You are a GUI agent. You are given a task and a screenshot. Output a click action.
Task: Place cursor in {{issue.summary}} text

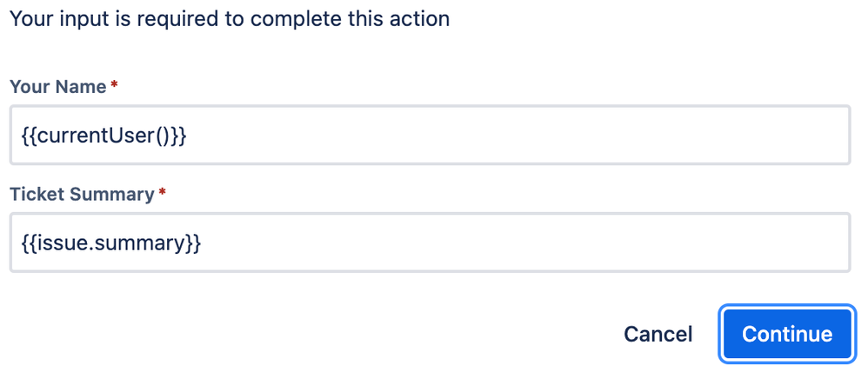pyautogui.click(x=110, y=243)
